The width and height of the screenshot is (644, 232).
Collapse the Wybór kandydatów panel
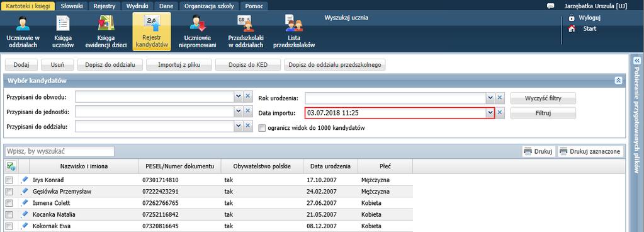(x=619, y=81)
